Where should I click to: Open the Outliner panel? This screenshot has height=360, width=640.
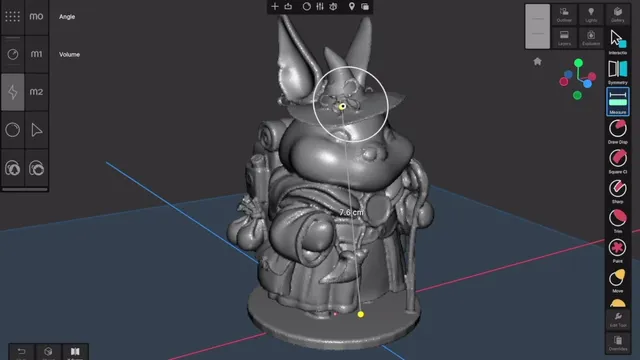coord(564,15)
